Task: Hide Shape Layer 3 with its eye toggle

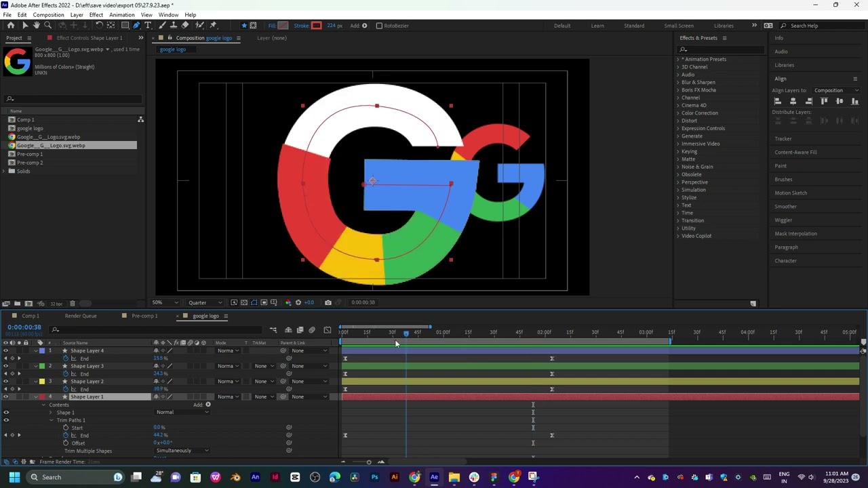Action: pos(6,366)
